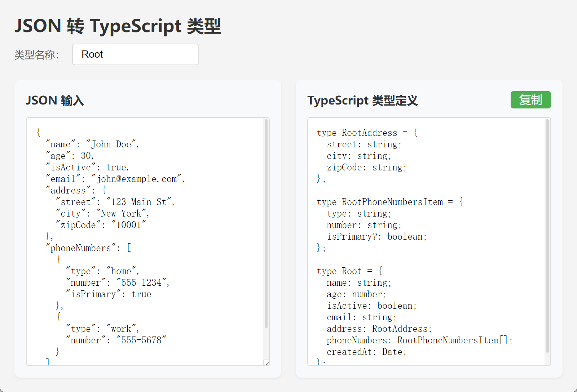Viewport: 577px width, 392px height.
Task: Click the 类型名称 label
Action: coord(36,55)
